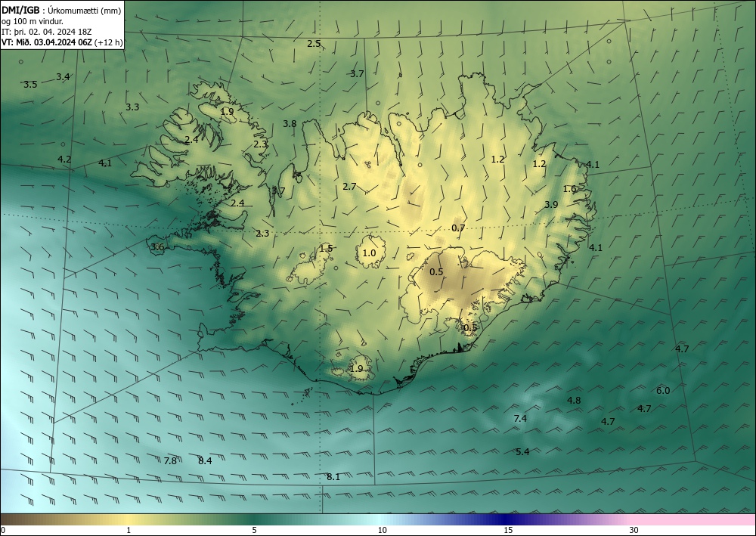Select the "IT: þri. 02. 04. 2024 18Z" line
The width and height of the screenshot is (756, 536).
46,32
